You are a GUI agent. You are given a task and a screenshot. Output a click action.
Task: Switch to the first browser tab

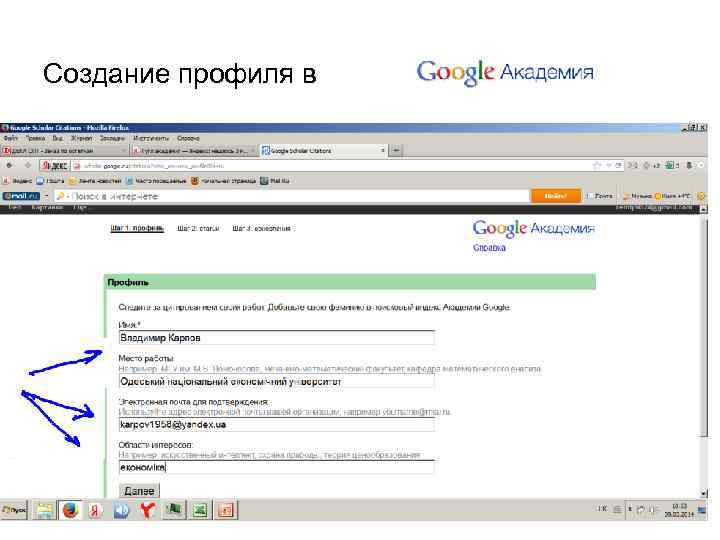tap(64, 151)
